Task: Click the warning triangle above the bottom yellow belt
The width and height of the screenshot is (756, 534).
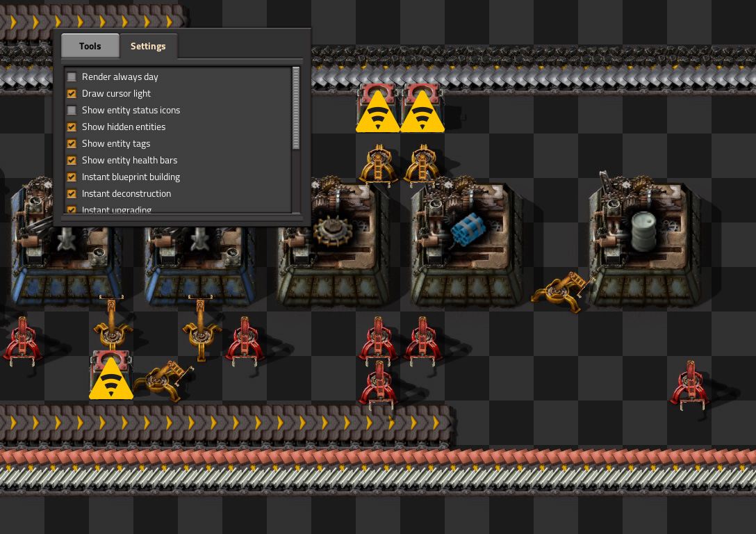Action: 111,379
